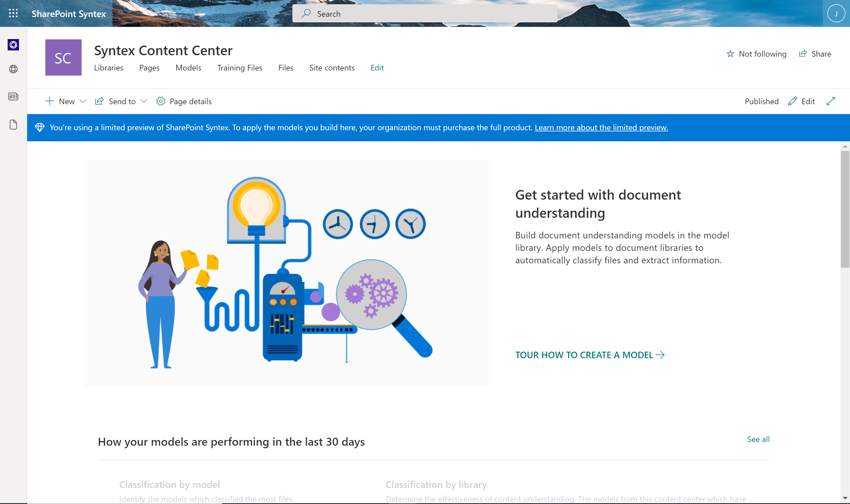Switch to the Models tab
Viewport: 850px width, 504px height.
click(x=188, y=68)
